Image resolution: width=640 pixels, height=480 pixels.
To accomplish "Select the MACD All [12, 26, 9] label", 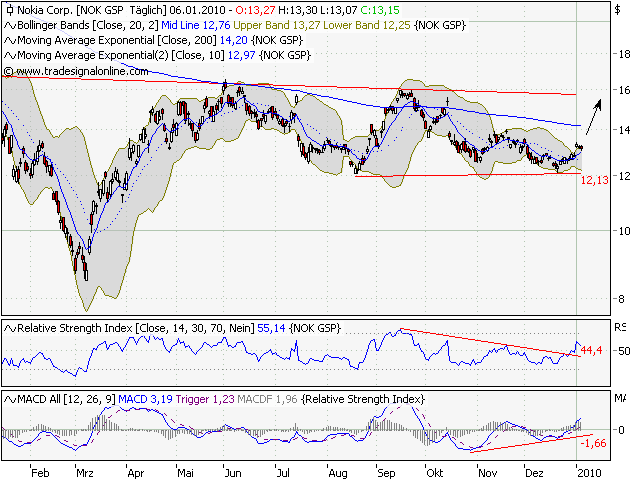I will (x=67, y=399).
